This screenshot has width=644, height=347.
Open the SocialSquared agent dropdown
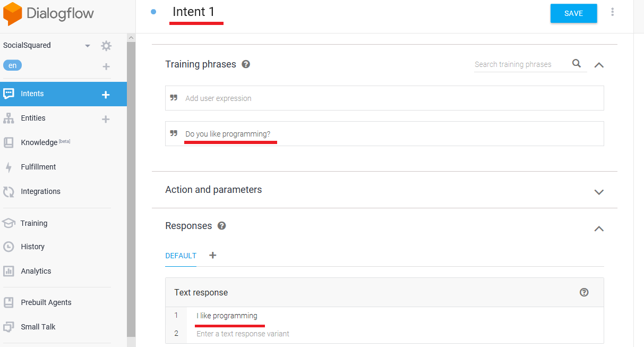[x=88, y=46]
